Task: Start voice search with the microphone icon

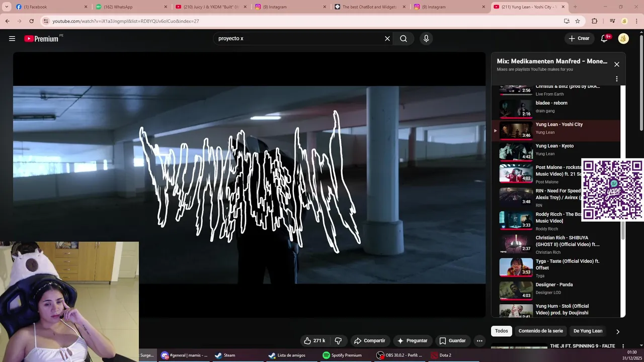Action: 426,39
